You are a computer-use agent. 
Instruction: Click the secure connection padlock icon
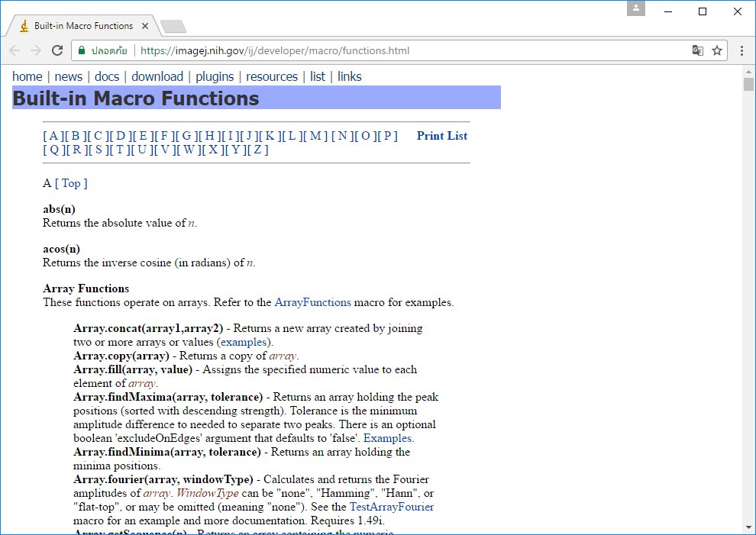pos(81,50)
